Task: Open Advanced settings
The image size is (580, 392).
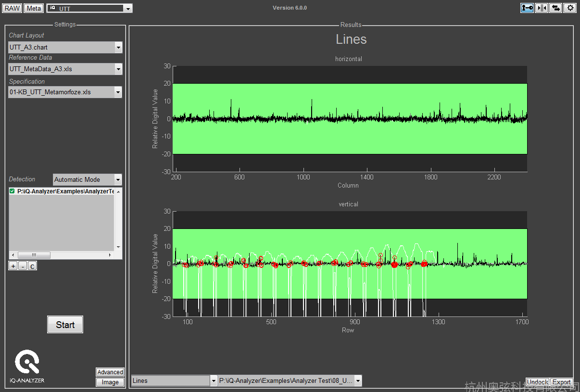Action: pos(110,372)
